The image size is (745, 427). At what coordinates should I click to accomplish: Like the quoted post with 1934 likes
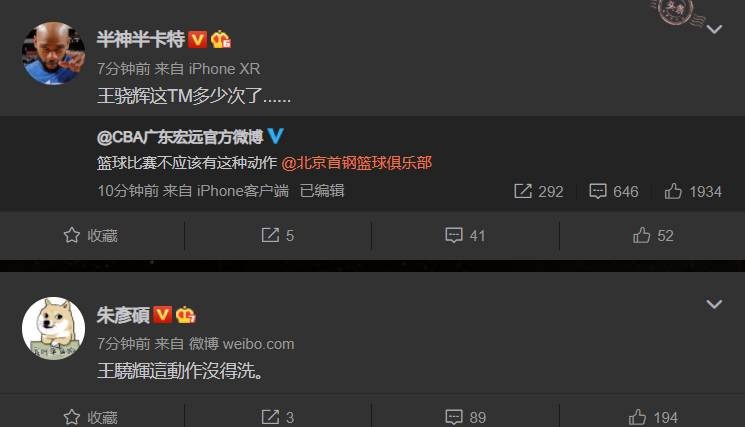693,191
